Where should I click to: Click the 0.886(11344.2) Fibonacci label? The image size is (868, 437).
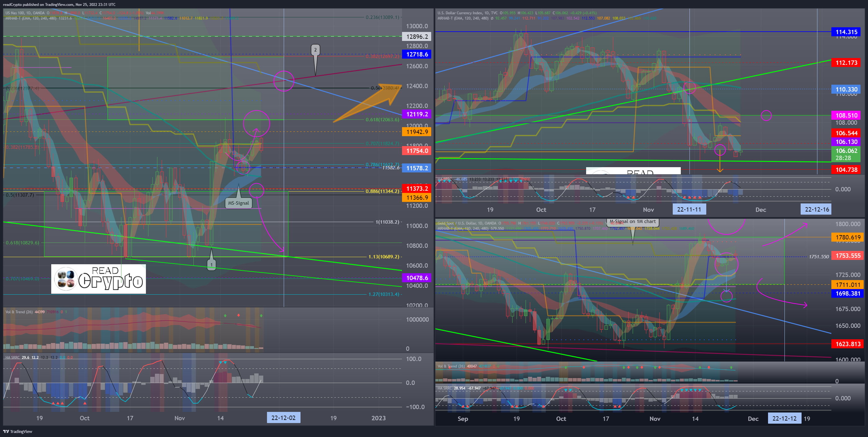[382, 191]
